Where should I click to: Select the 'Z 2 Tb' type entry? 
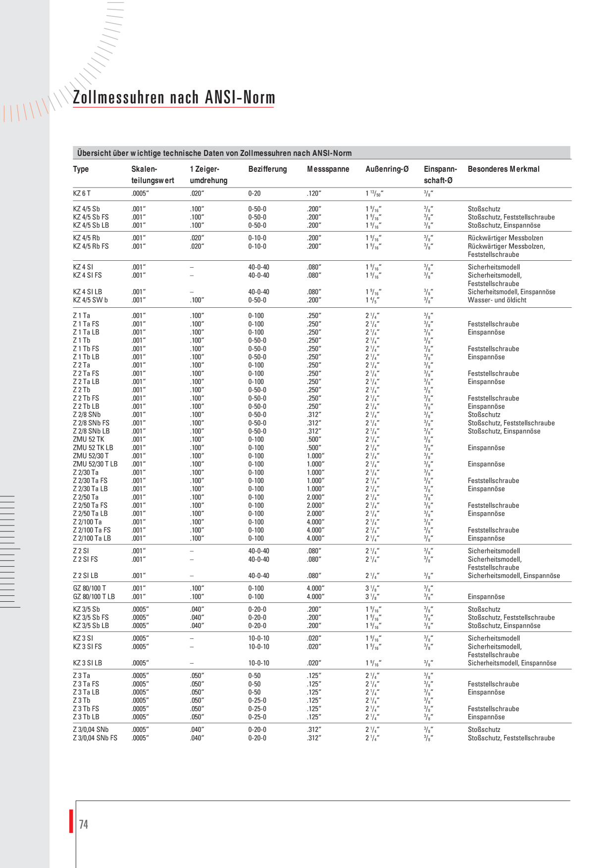click(x=81, y=390)
